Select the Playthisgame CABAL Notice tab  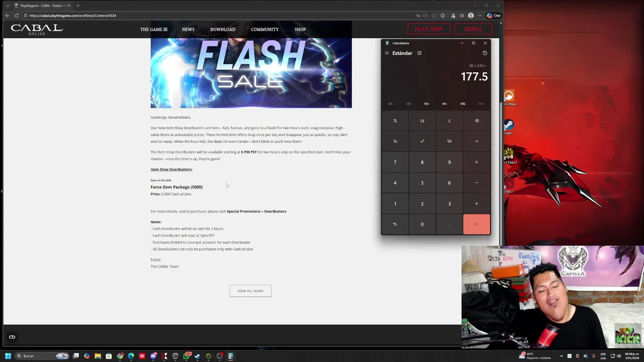pos(42,6)
